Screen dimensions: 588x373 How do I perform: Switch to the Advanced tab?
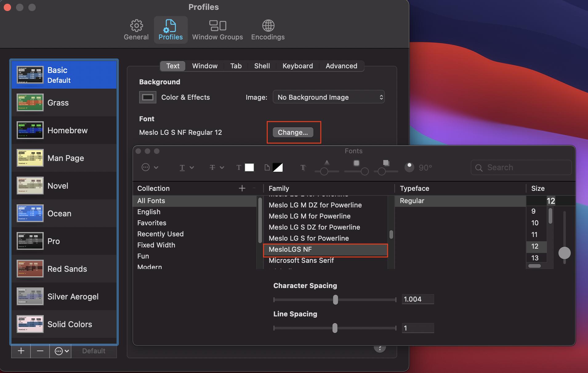point(341,66)
